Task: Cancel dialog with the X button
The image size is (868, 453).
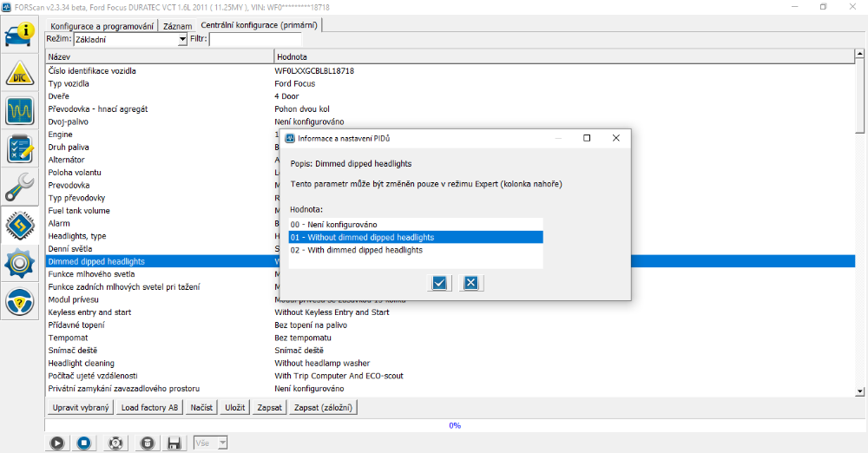Action: [470, 282]
